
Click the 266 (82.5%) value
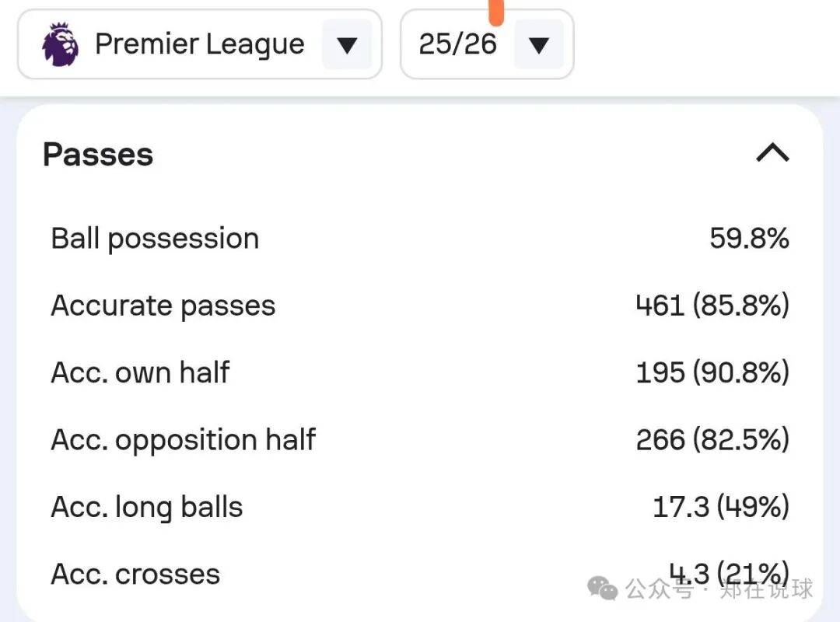tap(712, 440)
